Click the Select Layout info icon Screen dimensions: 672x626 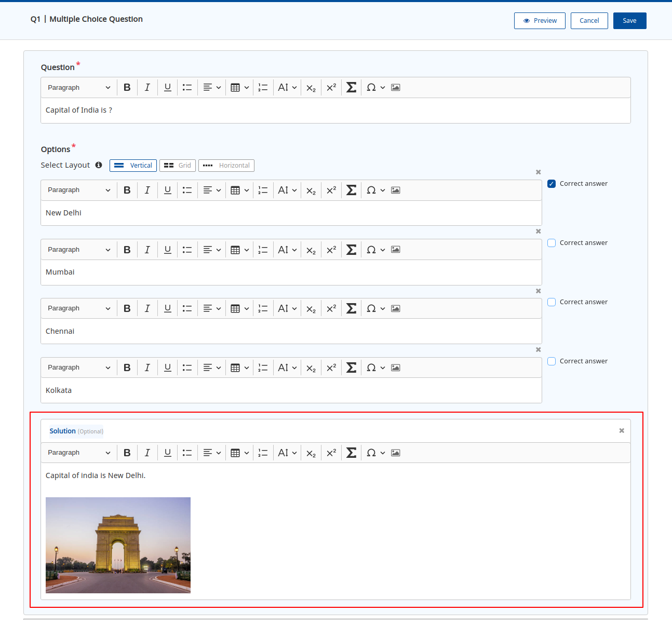point(99,165)
